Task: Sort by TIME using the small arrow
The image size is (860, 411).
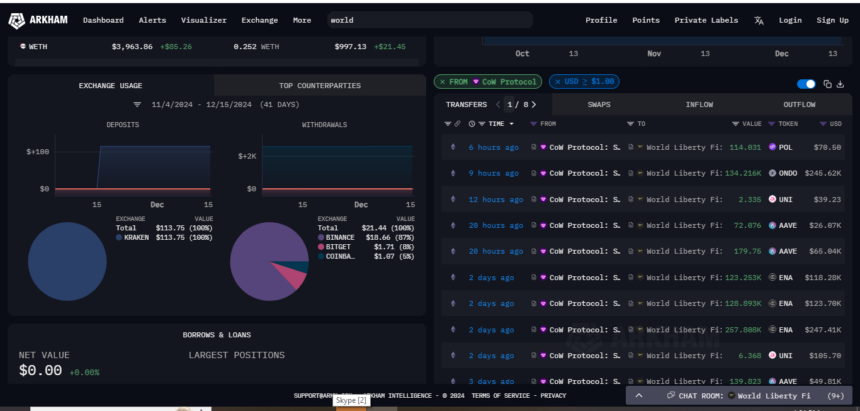Action: pos(512,124)
